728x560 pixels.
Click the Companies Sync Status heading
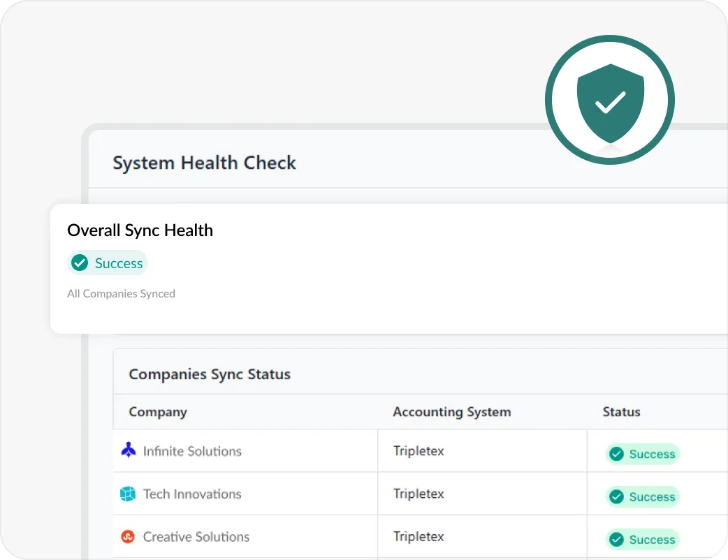210,374
